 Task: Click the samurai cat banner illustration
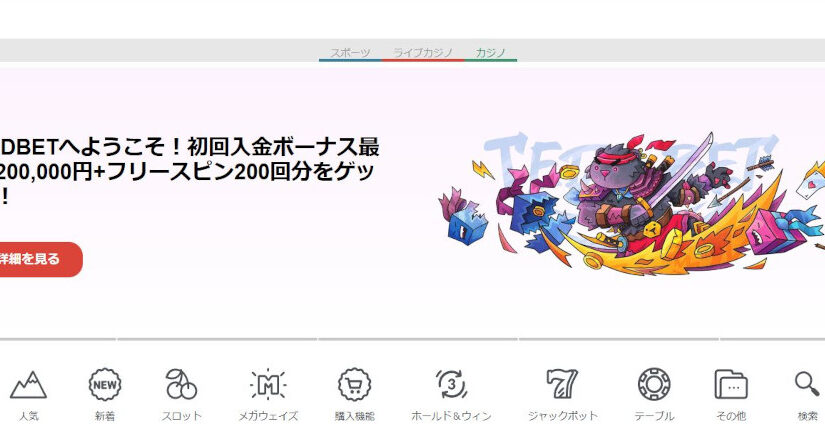(630, 200)
